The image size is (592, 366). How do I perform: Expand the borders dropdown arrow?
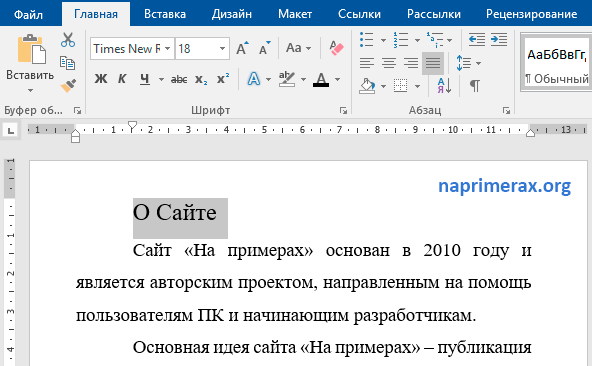(x=417, y=86)
